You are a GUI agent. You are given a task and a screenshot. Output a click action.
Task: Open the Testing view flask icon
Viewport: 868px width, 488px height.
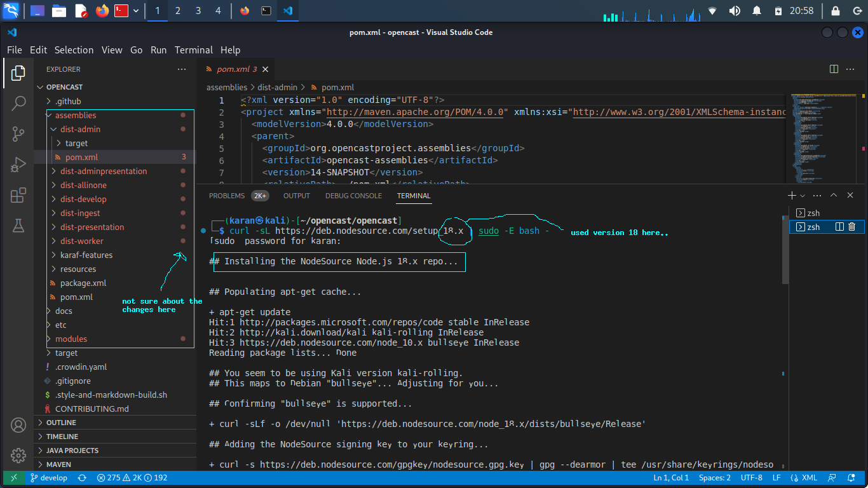point(18,225)
